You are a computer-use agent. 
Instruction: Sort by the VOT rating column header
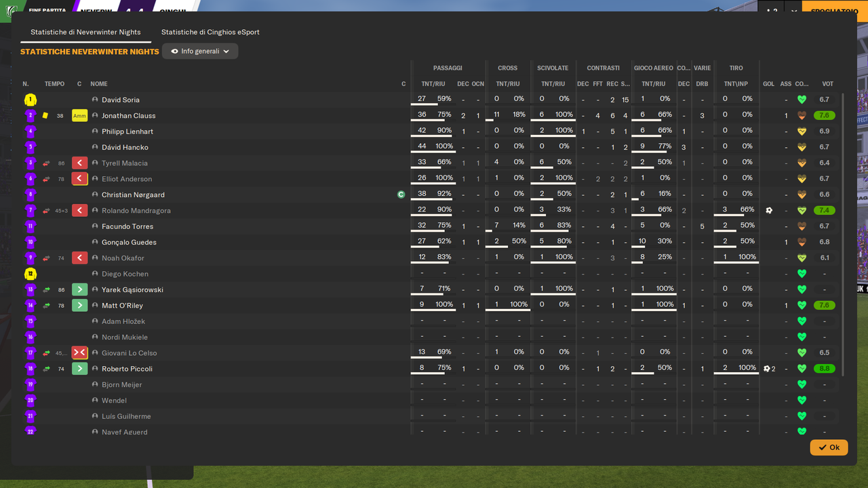(x=827, y=84)
